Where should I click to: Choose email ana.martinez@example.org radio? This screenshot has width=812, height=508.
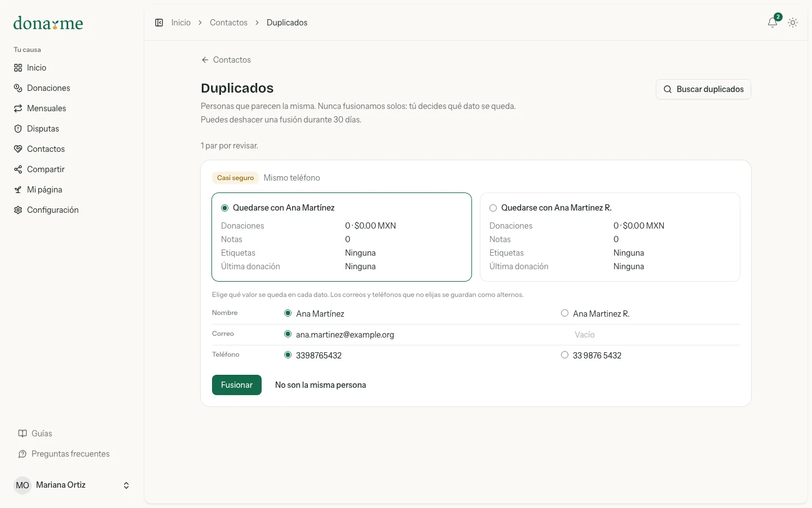point(288,334)
